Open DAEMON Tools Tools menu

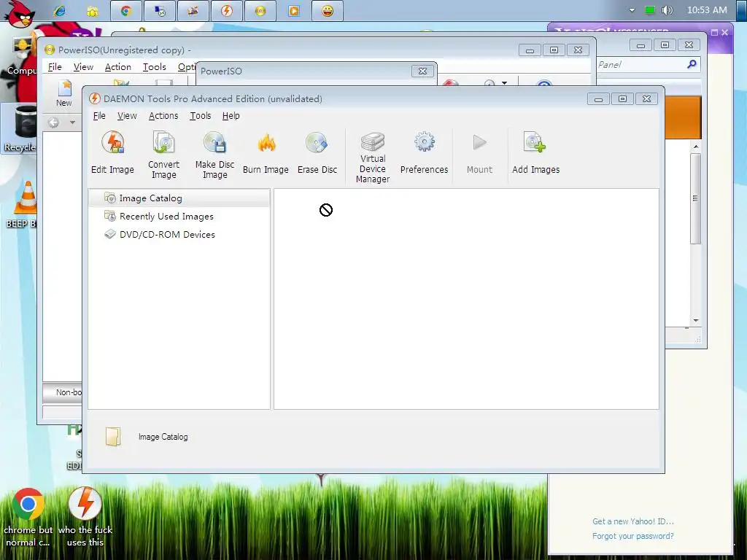(x=200, y=116)
